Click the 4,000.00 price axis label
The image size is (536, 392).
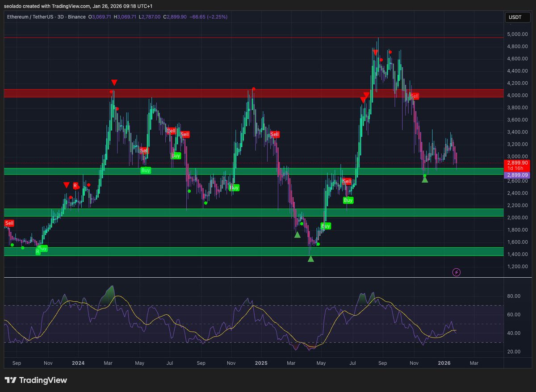(x=517, y=95)
